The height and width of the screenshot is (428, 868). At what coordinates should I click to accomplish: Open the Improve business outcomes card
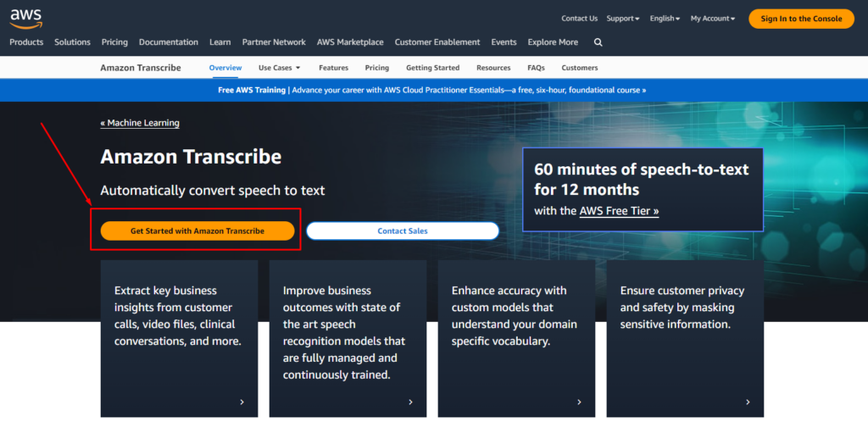point(348,338)
